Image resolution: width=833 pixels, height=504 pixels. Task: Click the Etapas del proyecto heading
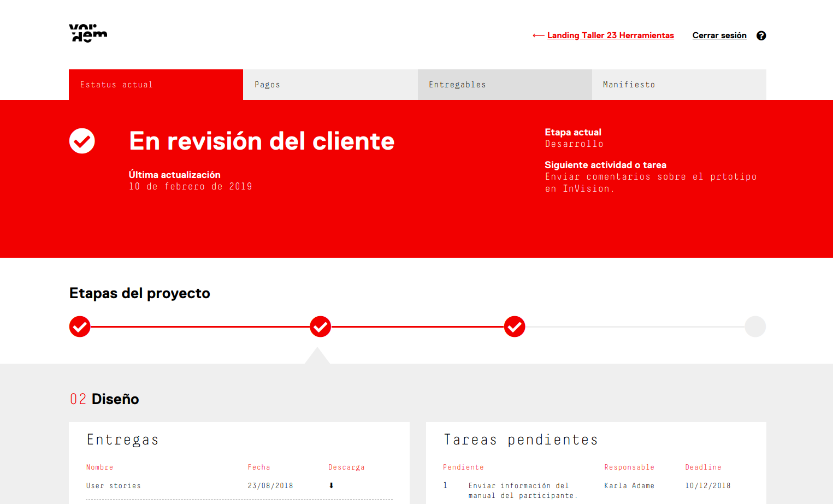(x=140, y=293)
